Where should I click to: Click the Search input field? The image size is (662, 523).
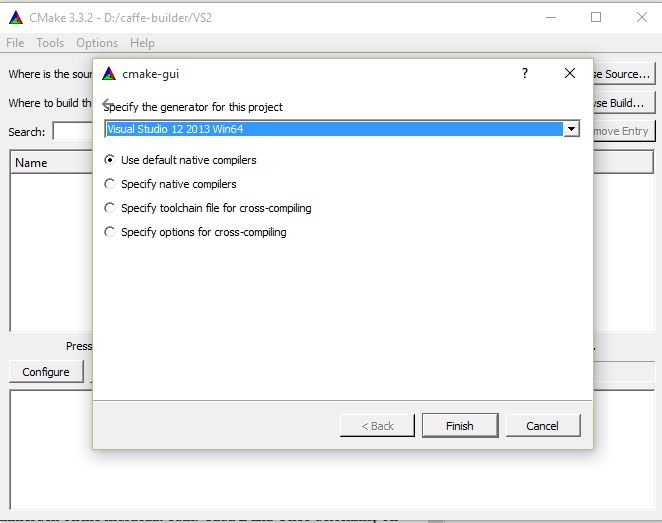click(73, 131)
